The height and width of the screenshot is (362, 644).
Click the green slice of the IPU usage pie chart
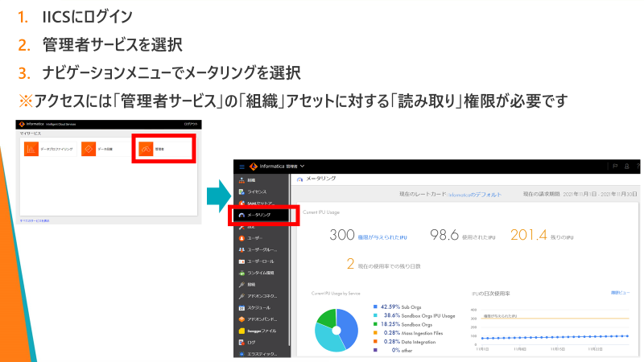tap(328, 318)
